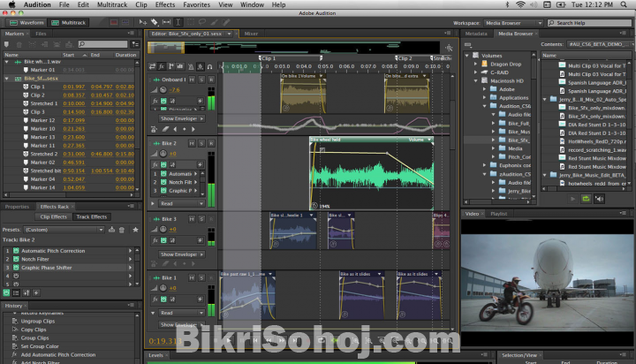Click Show Envelopes on the Onboard track
Screen dimensions: 636x364
click(182, 118)
